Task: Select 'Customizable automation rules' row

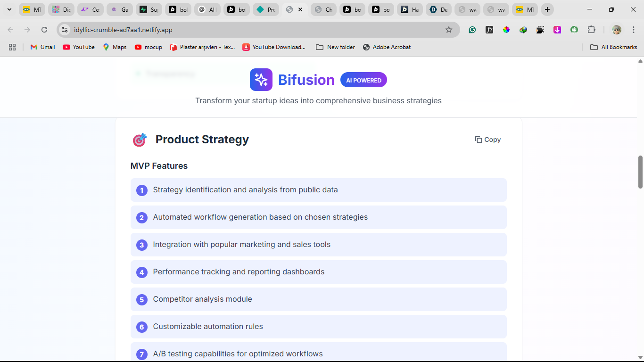Action: point(319,327)
